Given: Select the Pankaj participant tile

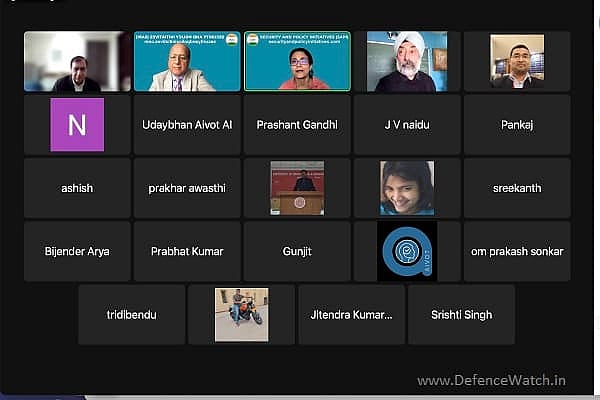Looking at the screenshot, I should (x=517, y=125).
